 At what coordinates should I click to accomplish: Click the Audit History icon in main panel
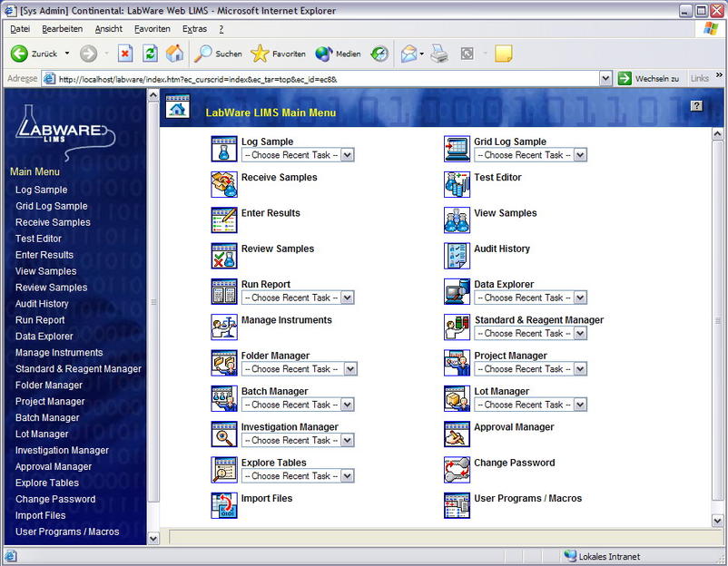457,256
